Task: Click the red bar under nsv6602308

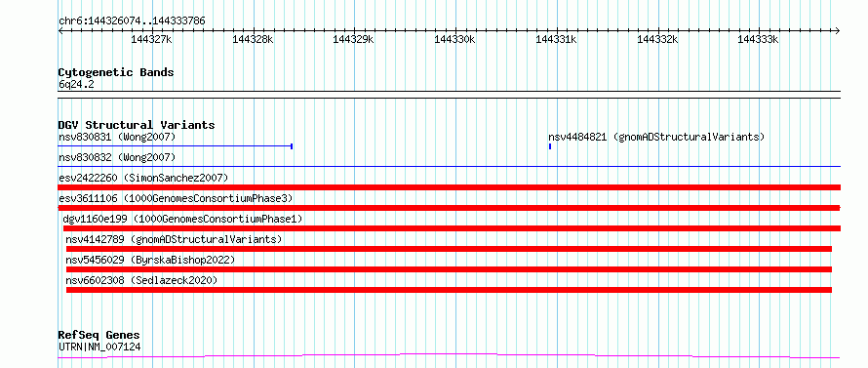Action: pyautogui.click(x=449, y=290)
